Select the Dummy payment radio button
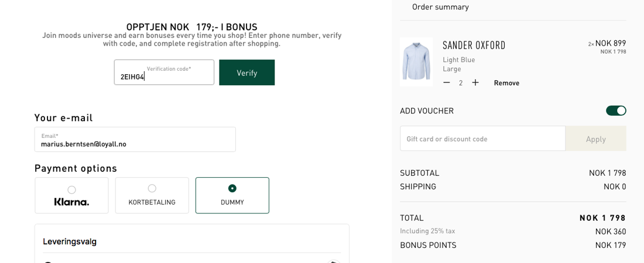This screenshot has height=263, width=644. tap(232, 188)
